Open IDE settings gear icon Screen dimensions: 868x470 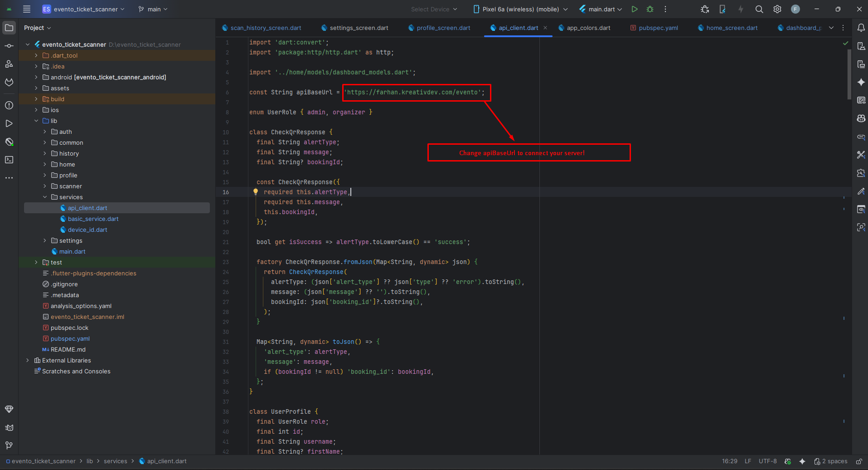click(x=777, y=9)
